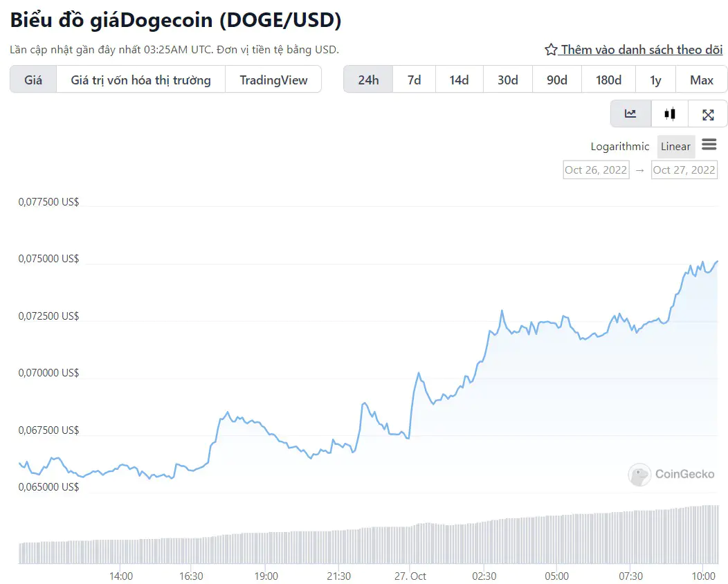Image resolution: width=728 pixels, height=584 pixels.
Task: Show the 1y price range
Action: tap(655, 80)
